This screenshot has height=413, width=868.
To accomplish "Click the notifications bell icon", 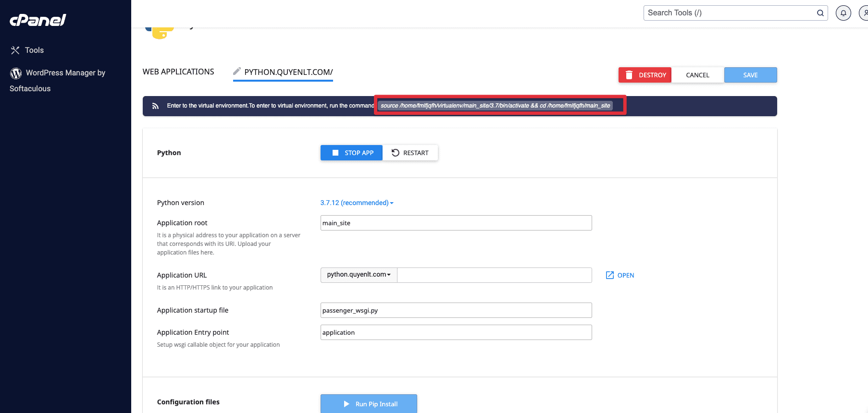I will (x=843, y=13).
